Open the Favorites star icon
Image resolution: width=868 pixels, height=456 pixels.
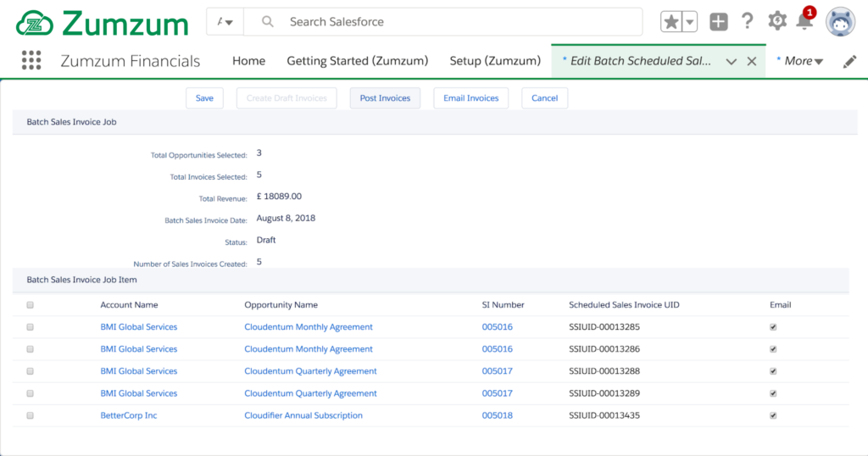[x=671, y=22]
